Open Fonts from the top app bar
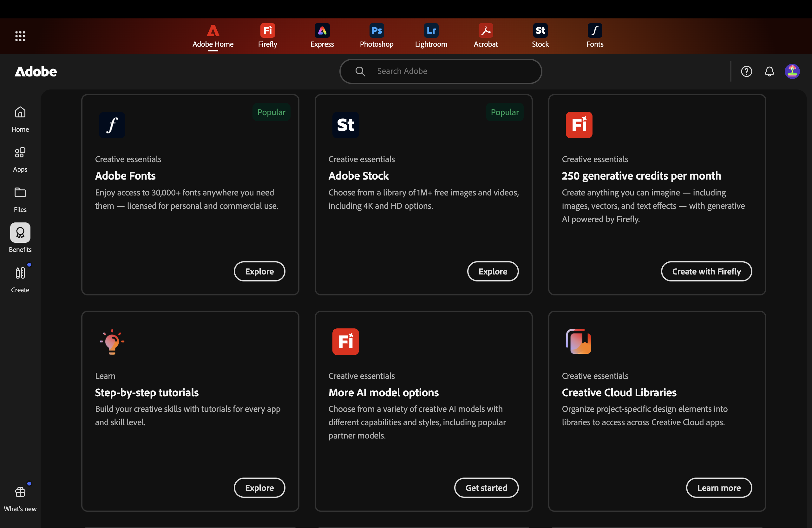The height and width of the screenshot is (528, 812). pyautogui.click(x=595, y=36)
